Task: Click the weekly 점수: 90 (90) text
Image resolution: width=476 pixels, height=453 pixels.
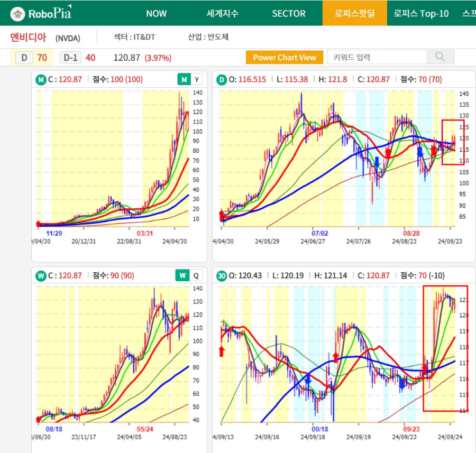Action: click(113, 275)
